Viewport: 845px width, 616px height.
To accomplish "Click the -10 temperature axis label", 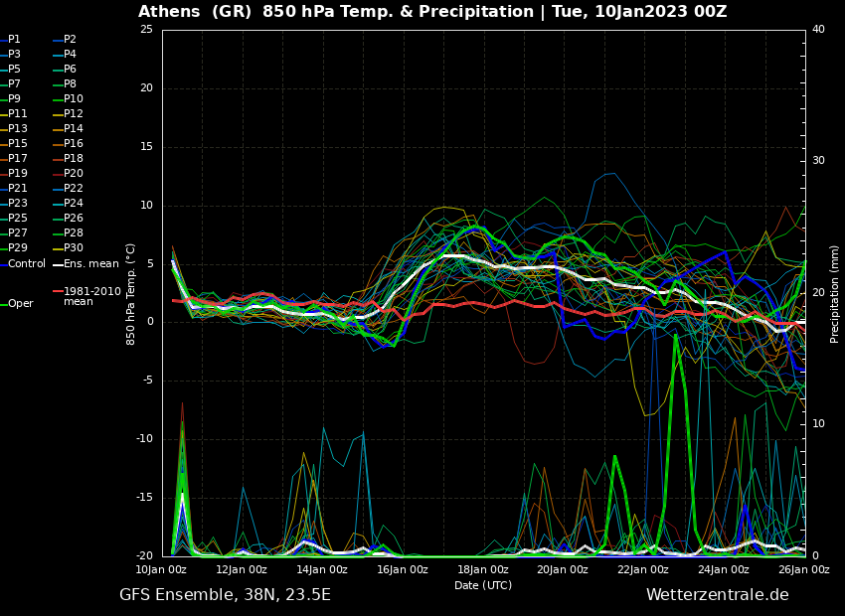I will click(x=144, y=439).
